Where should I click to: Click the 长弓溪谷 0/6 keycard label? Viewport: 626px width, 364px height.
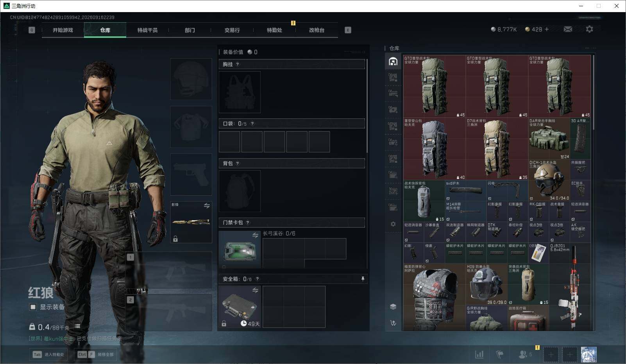click(x=279, y=234)
